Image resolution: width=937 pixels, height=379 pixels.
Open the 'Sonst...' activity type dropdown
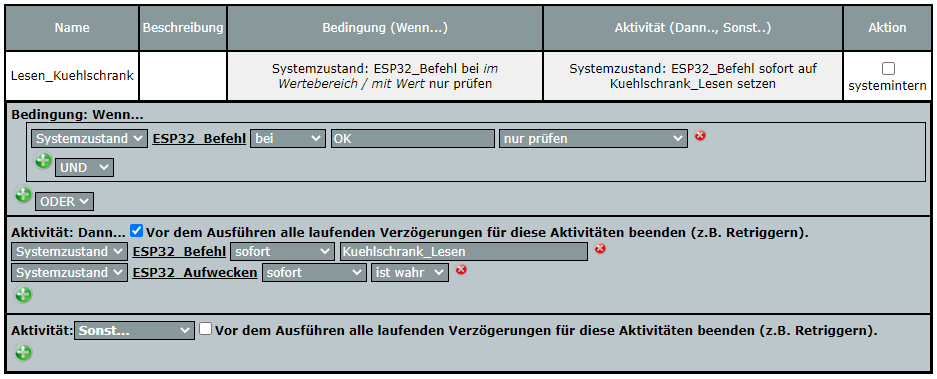point(134,330)
